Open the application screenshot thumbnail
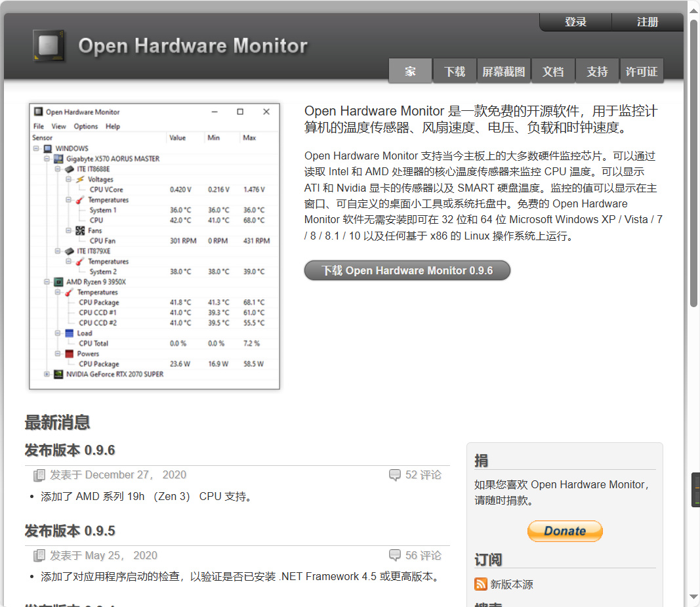700x607 pixels. point(154,246)
